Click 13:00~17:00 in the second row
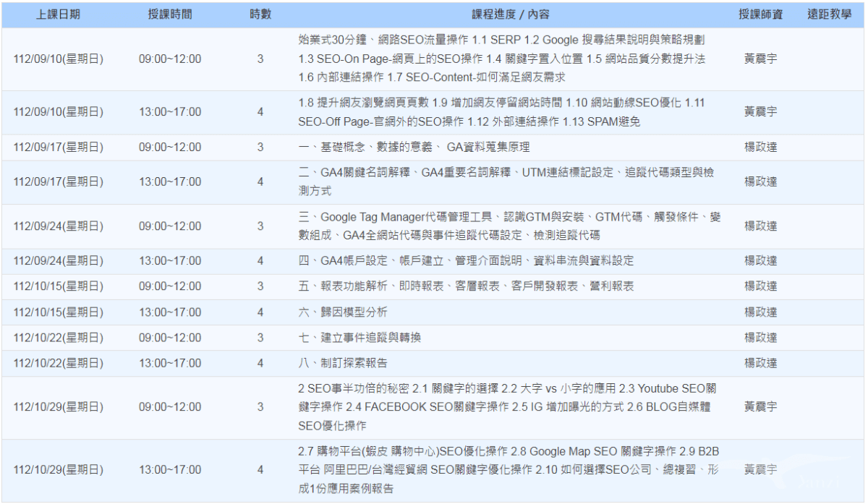868x504 pixels. (170, 112)
